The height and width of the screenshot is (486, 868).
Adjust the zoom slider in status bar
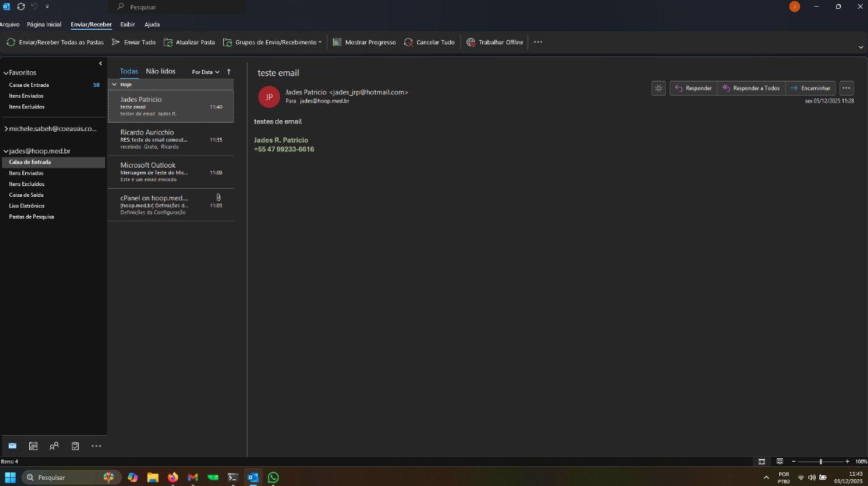821,462
